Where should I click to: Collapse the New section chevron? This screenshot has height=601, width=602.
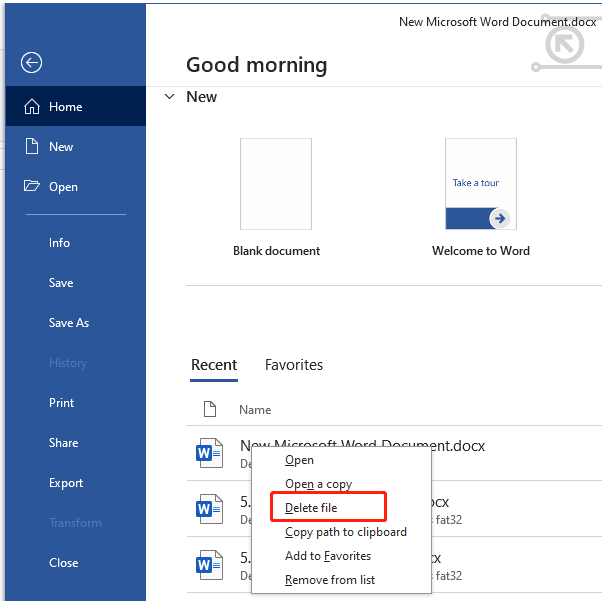169,97
